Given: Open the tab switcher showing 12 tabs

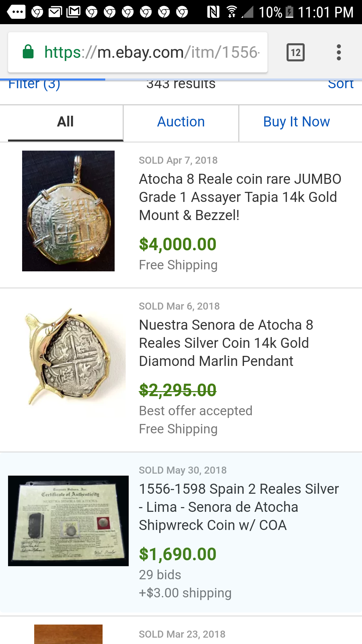Looking at the screenshot, I should tap(295, 52).
